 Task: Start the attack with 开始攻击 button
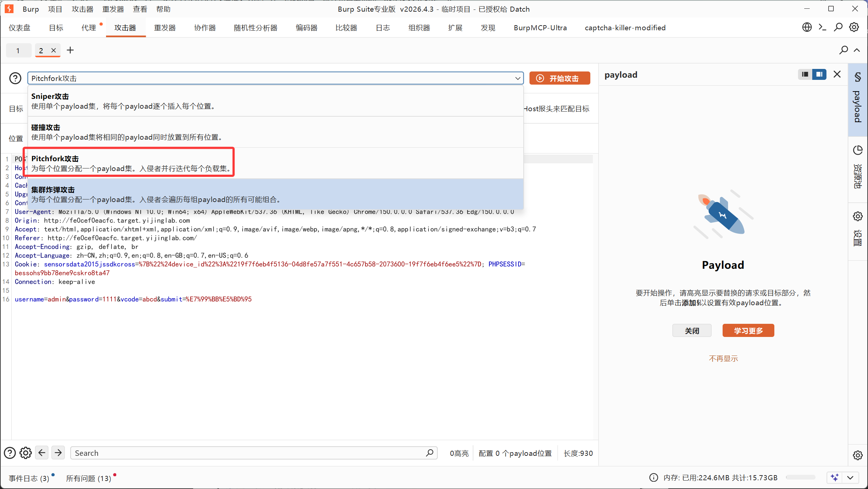pyautogui.click(x=560, y=78)
